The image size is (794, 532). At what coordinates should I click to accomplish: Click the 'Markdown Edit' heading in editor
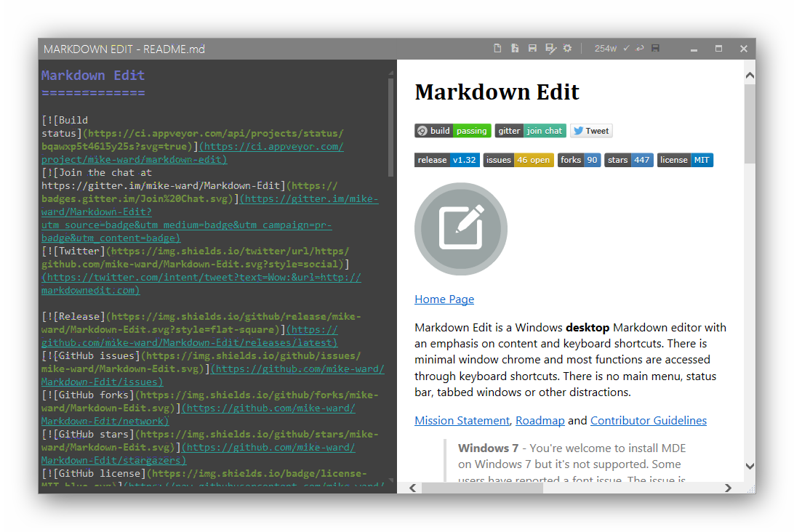click(93, 76)
